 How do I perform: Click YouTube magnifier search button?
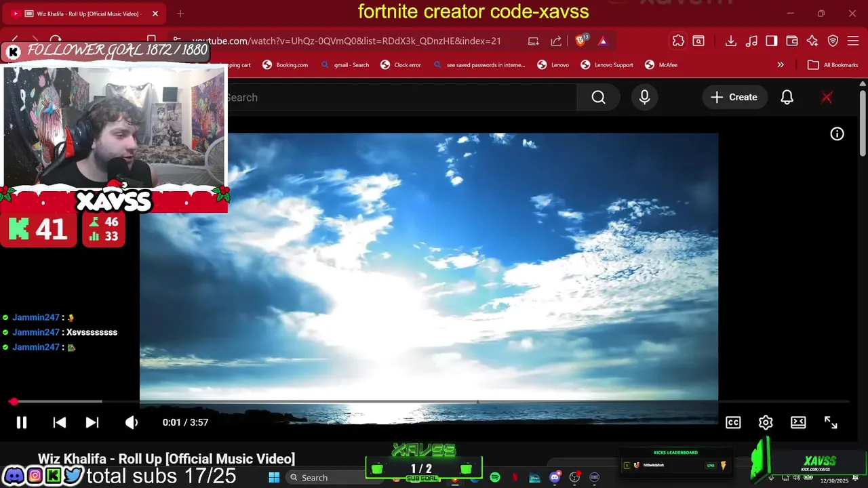pyautogui.click(x=598, y=98)
